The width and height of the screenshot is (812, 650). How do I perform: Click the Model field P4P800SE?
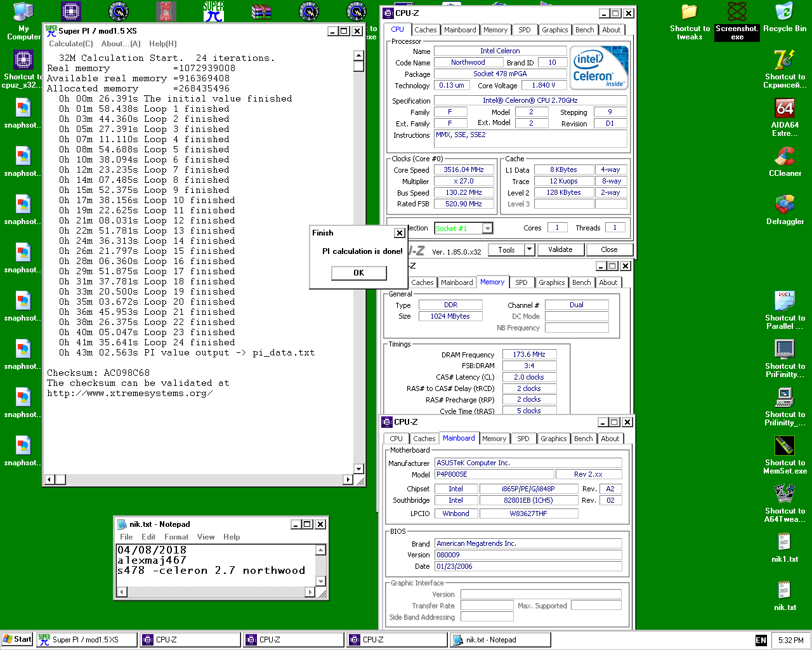click(x=494, y=474)
